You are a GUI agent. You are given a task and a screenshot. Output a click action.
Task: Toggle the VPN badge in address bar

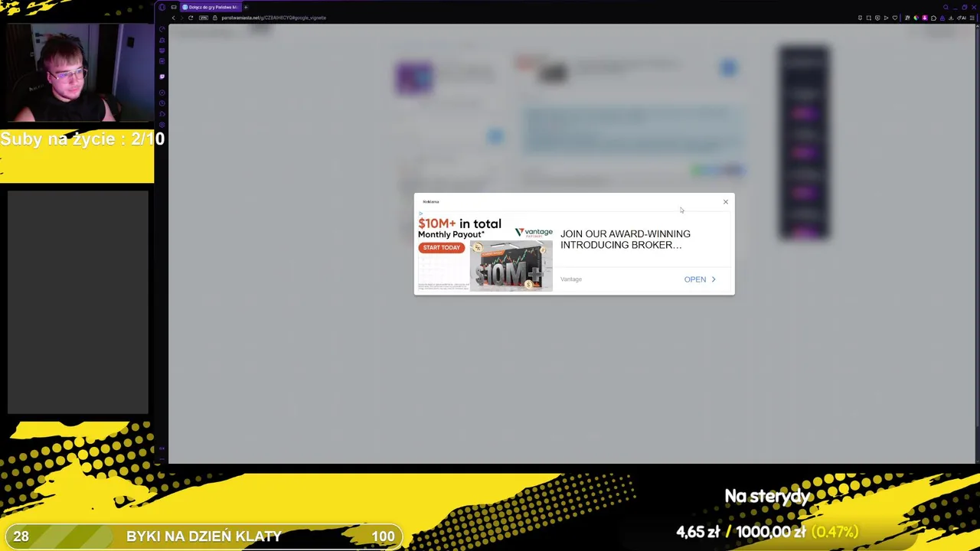(x=204, y=18)
